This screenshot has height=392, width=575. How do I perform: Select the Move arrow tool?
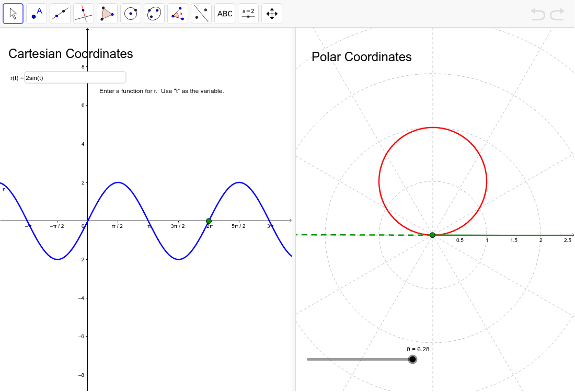[13, 14]
